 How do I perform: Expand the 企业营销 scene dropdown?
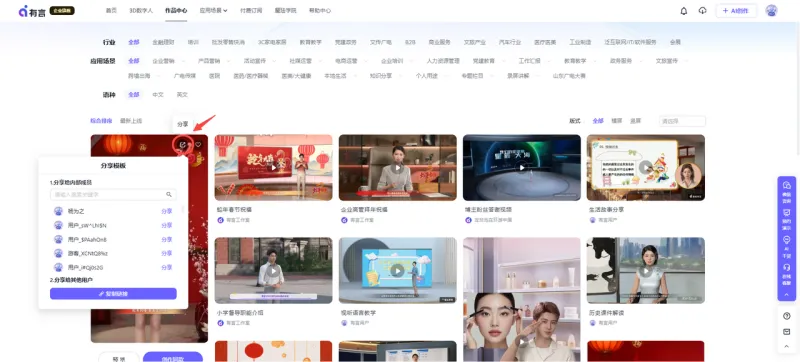coord(183,61)
